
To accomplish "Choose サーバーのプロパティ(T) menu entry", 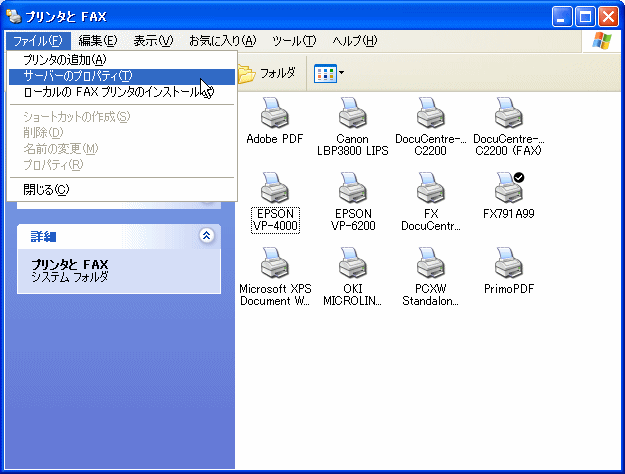I will pyautogui.click(x=122, y=76).
